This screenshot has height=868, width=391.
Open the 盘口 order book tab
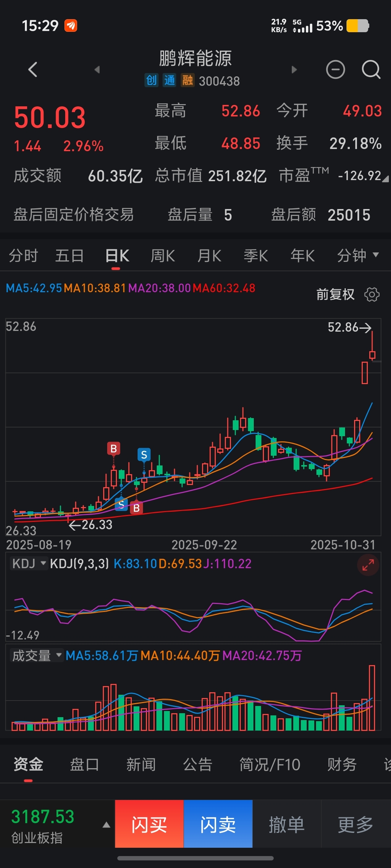click(x=84, y=764)
